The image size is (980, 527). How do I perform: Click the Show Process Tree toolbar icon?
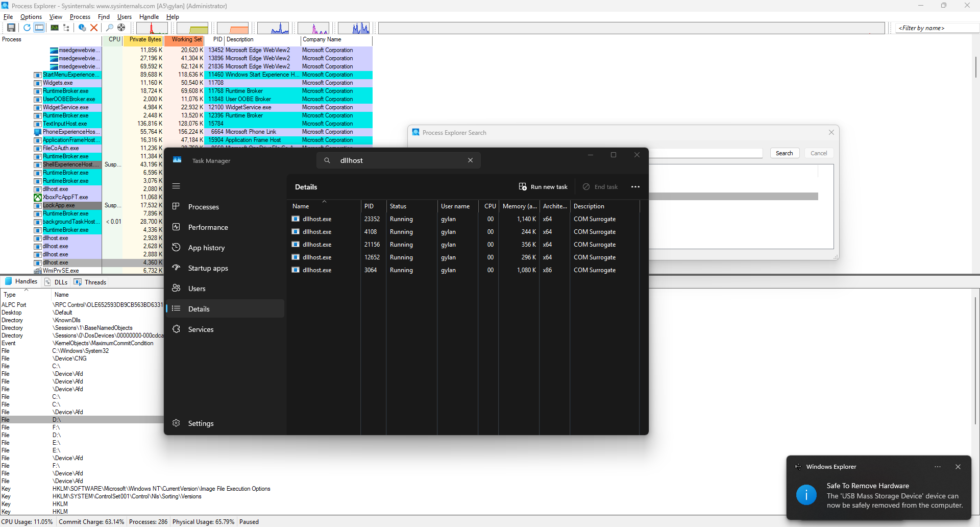coord(66,28)
